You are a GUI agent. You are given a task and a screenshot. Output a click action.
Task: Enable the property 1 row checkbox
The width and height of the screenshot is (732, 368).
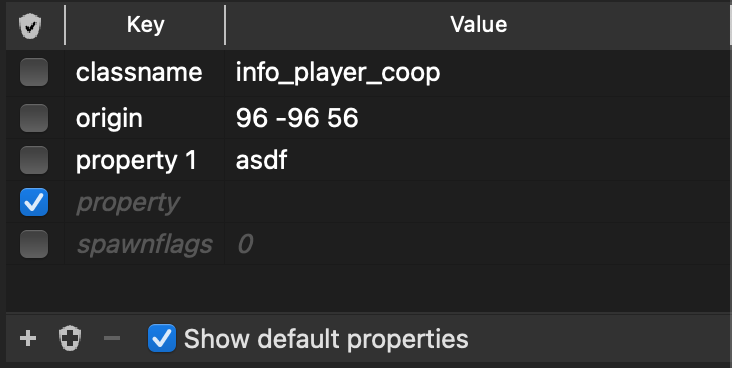tap(34, 160)
